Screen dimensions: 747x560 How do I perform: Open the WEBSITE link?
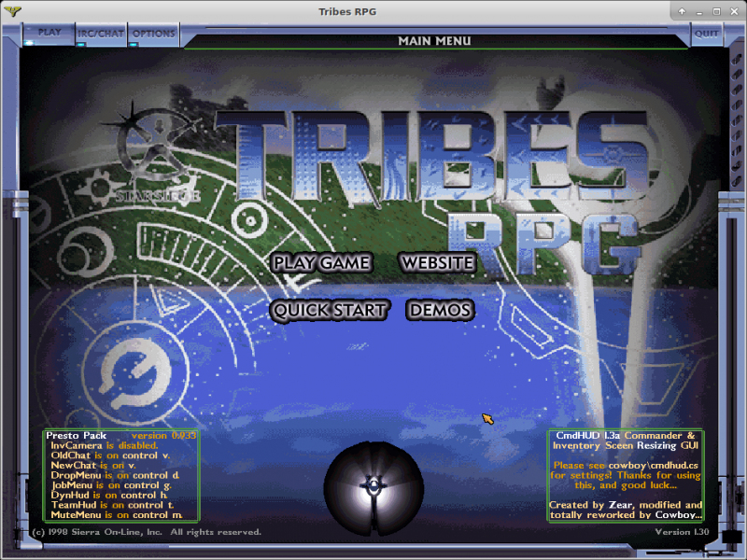click(x=437, y=263)
